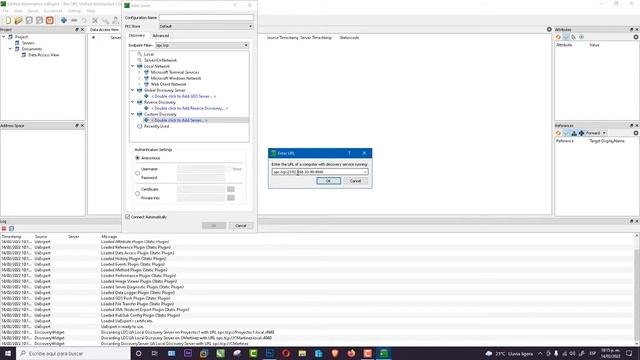Expand the Microsoft Terminal Services node

click(139, 72)
